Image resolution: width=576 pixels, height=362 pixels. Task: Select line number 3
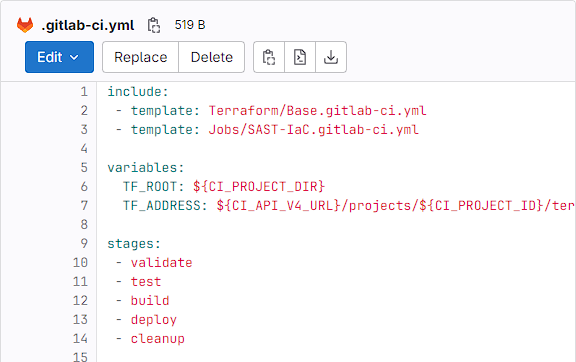[84, 130]
